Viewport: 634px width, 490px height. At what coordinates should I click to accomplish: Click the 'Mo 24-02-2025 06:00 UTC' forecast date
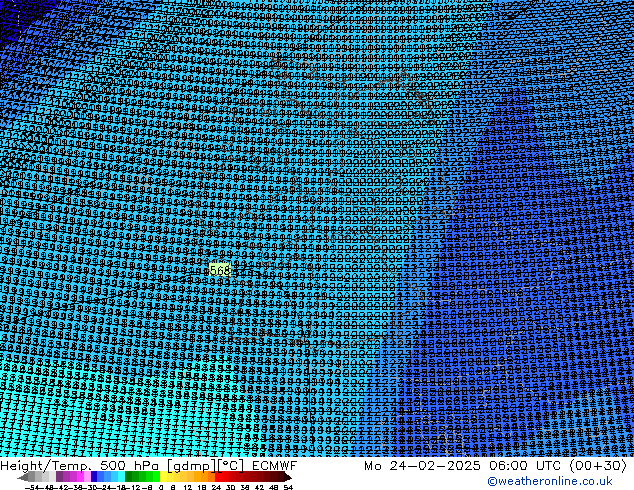[465, 466]
